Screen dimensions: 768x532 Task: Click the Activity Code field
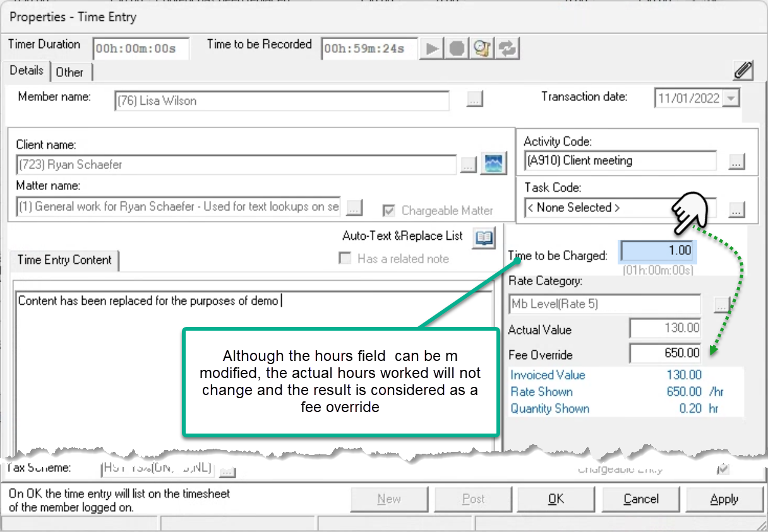620,160
